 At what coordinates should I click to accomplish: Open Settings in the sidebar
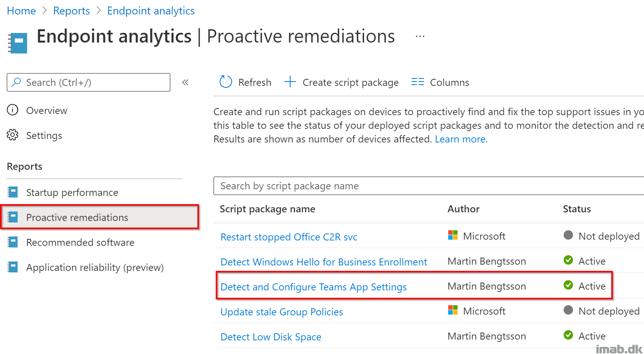tap(44, 135)
